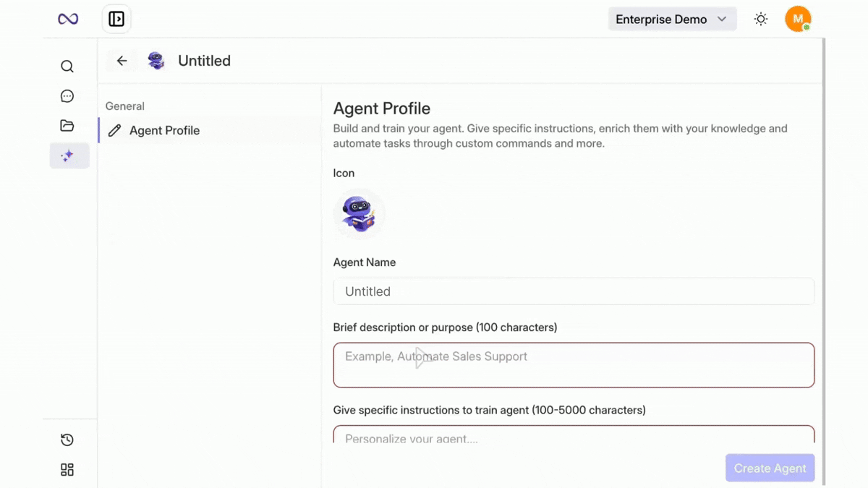Open history via the clock sidebar icon

tap(67, 440)
